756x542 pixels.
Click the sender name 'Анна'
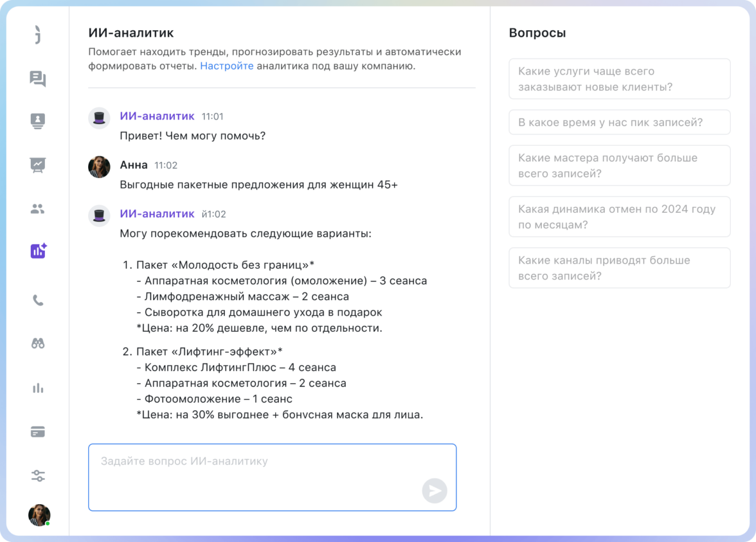[x=134, y=165]
